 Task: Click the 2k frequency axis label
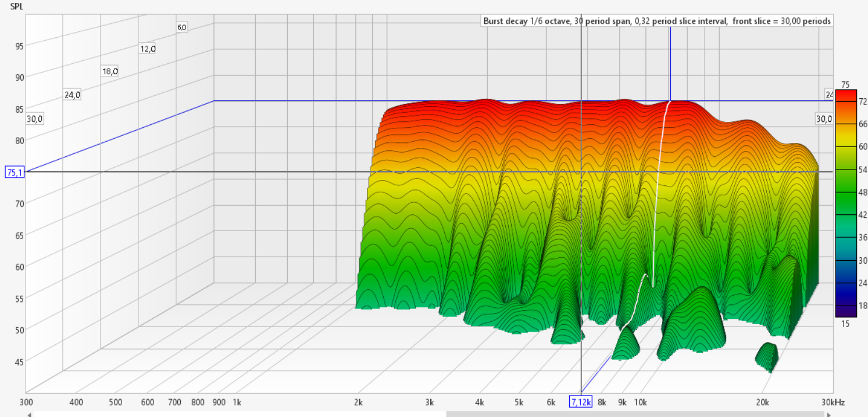tap(359, 402)
